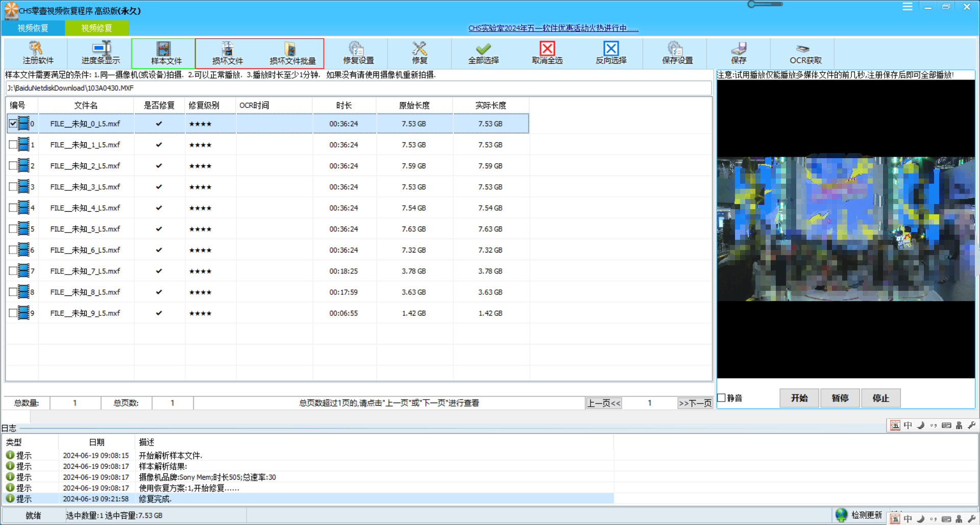Check the box for FILE__未知_3_L5.mxf
Viewport: 980px width, 525px height.
click(13, 187)
